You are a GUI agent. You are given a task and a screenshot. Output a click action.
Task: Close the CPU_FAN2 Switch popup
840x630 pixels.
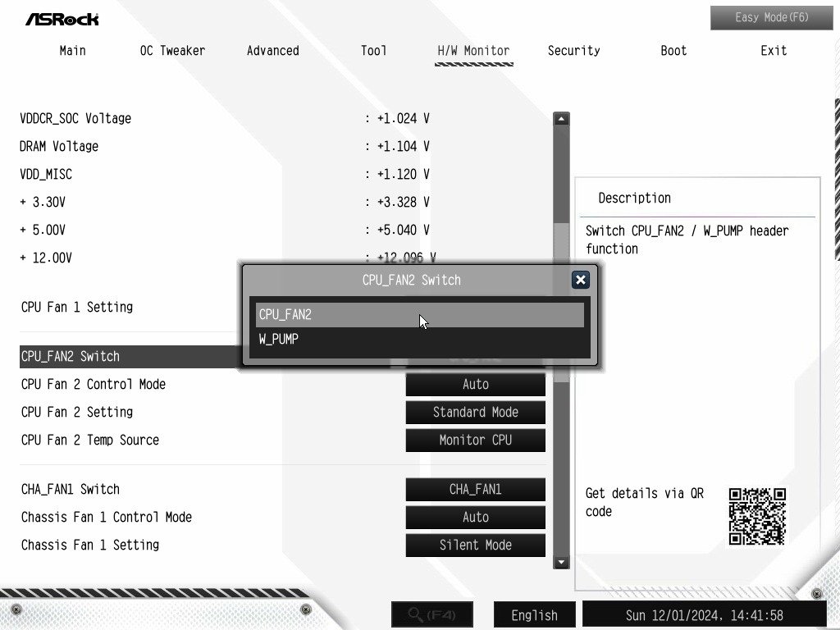(x=580, y=280)
